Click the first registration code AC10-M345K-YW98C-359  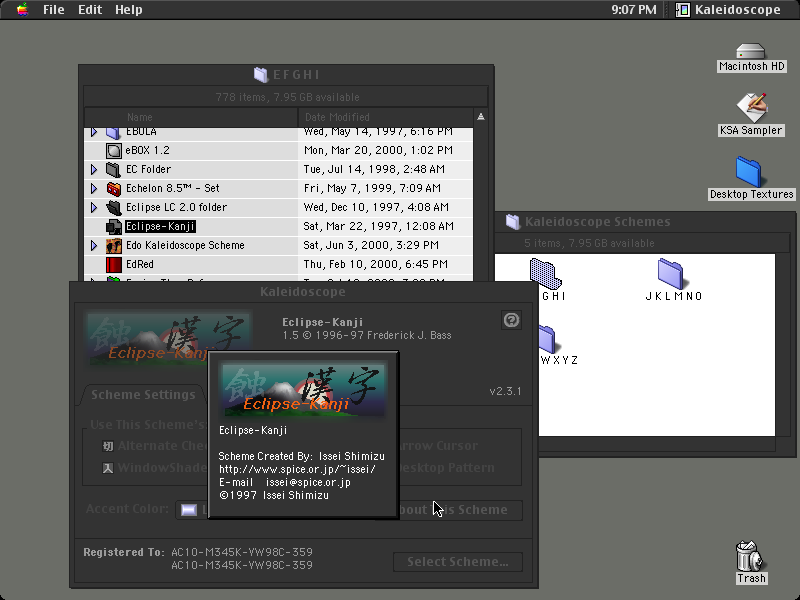pyautogui.click(x=242, y=552)
